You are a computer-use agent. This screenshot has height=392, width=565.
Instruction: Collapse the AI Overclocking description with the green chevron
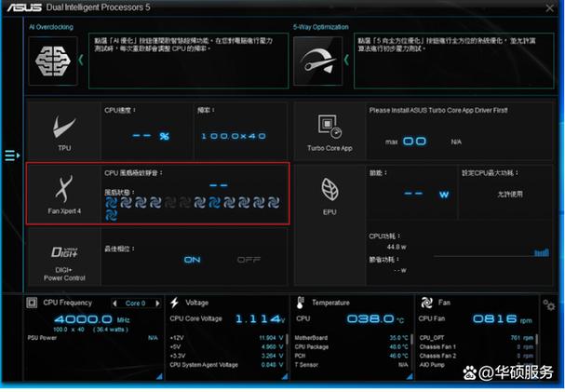click(x=81, y=61)
